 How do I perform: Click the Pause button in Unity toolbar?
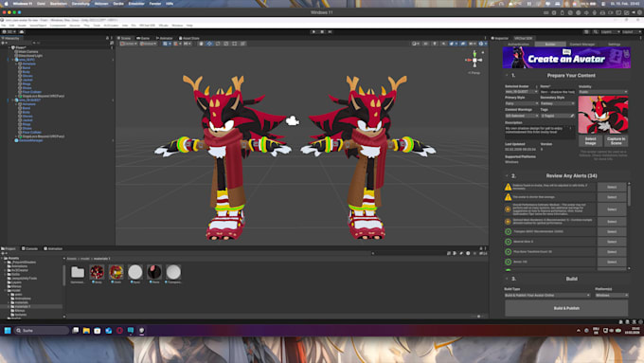[x=322, y=31]
